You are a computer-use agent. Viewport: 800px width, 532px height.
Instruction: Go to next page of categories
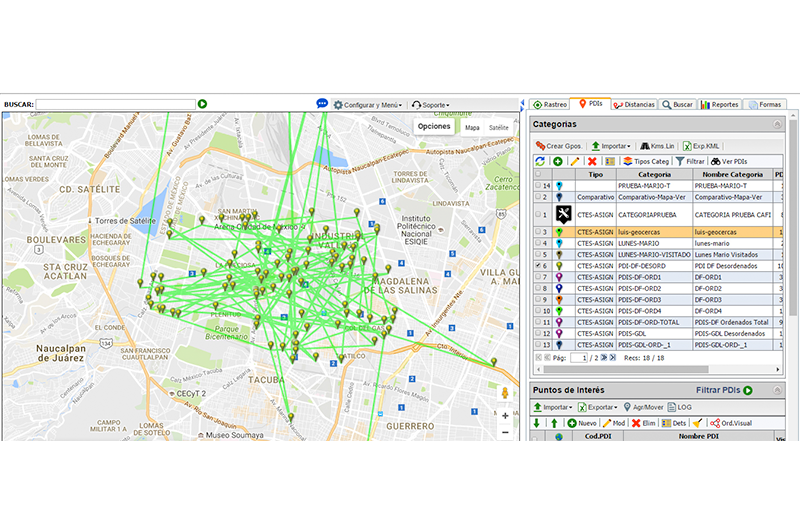(604, 358)
